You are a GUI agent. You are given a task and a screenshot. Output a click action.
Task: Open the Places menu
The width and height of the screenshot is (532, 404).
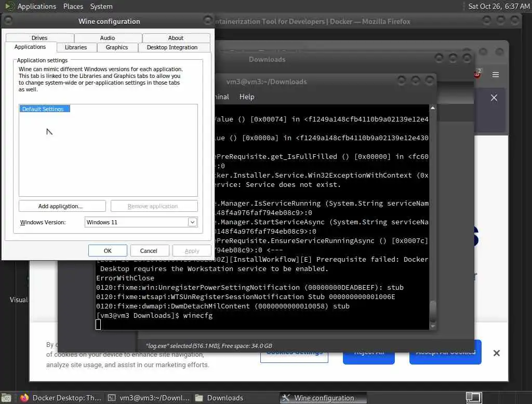tap(73, 6)
